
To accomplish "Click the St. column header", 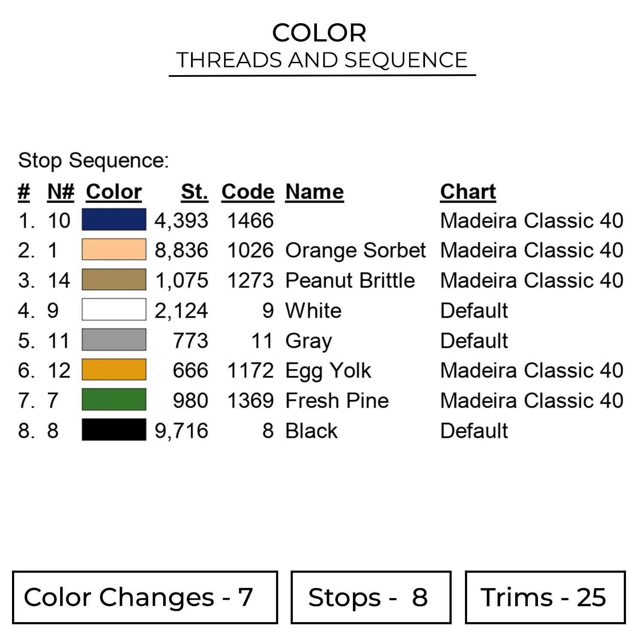I will (x=194, y=191).
